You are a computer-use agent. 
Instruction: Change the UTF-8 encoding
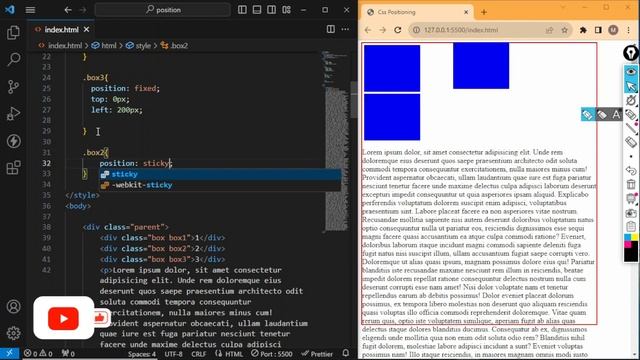coord(173,354)
